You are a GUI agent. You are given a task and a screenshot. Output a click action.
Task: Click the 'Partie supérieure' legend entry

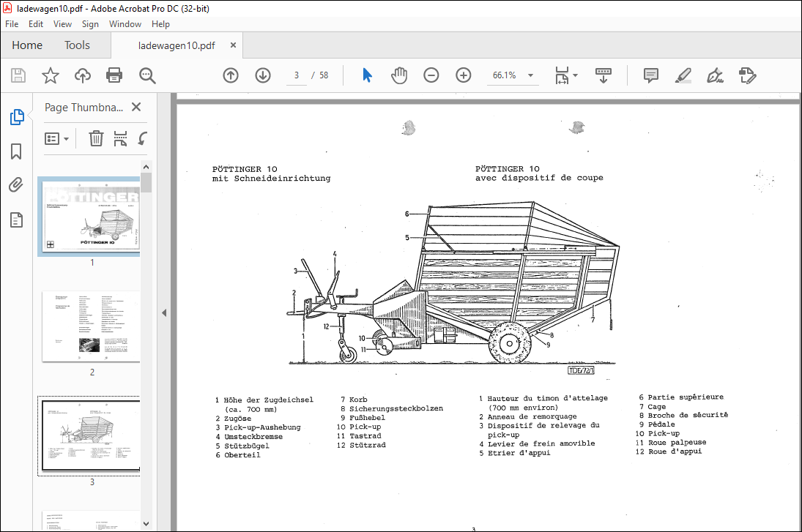pyautogui.click(x=686, y=397)
